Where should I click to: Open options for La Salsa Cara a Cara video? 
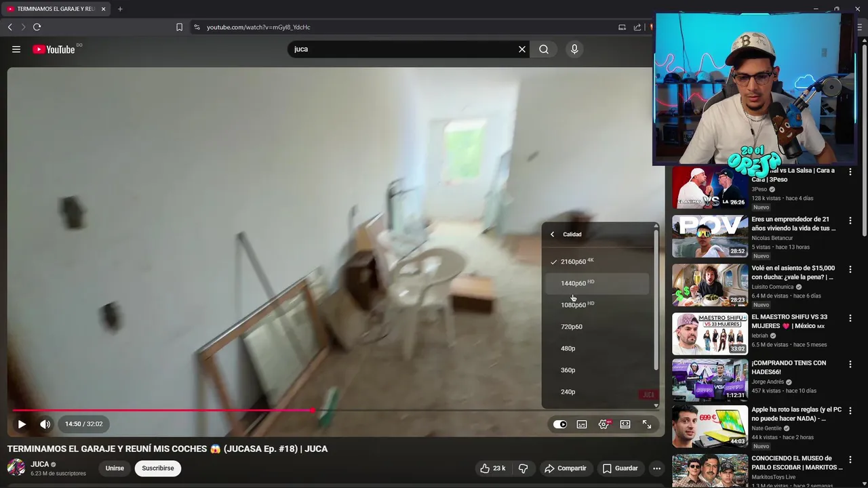(850, 172)
